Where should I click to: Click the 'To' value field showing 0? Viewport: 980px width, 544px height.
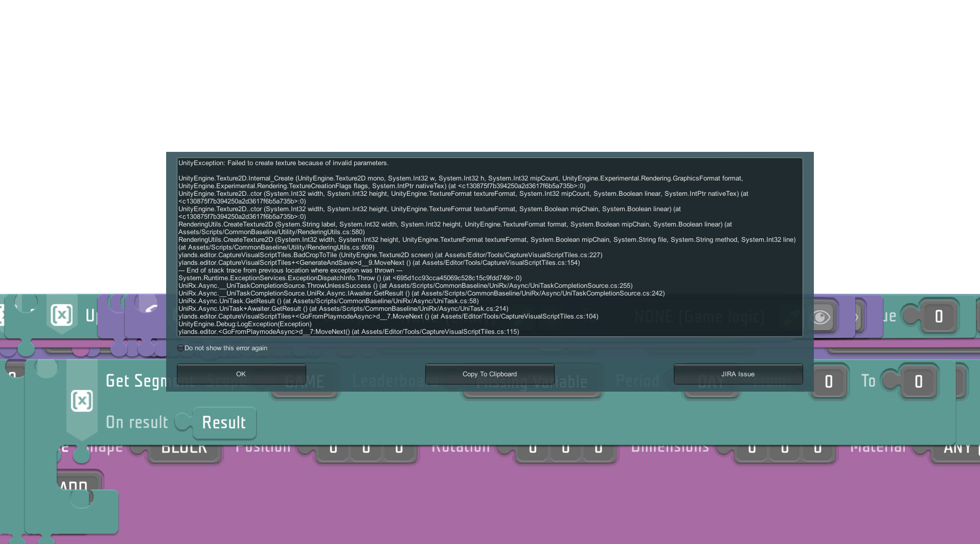(x=918, y=381)
